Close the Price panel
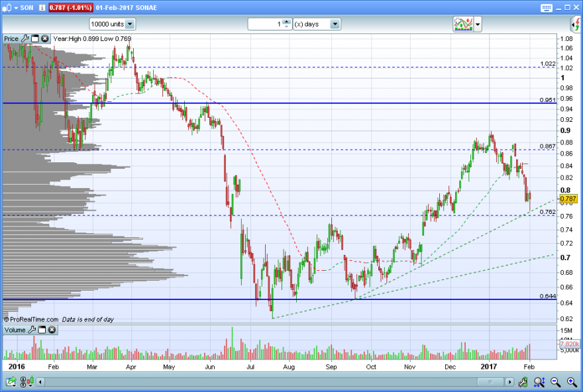The height and width of the screenshot is (392, 583). [44, 38]
